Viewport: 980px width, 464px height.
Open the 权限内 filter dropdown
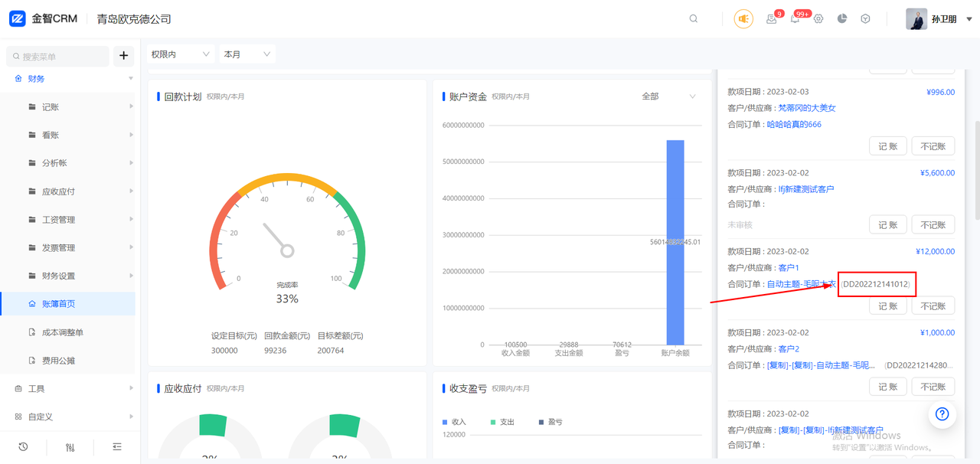tap(179, 54)
